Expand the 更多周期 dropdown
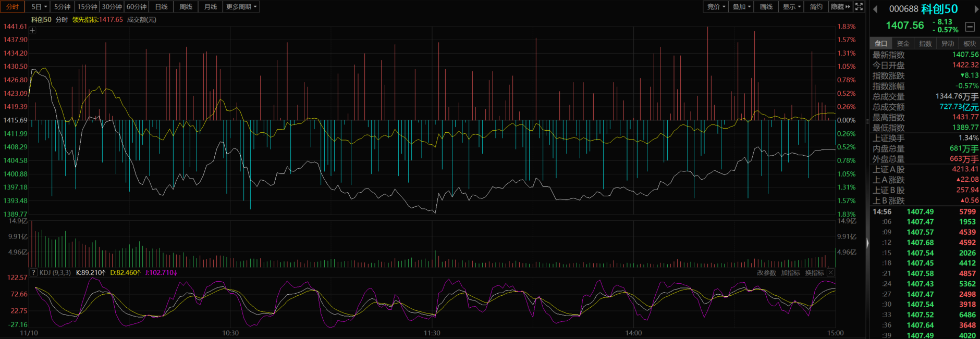 click(241, 7)
